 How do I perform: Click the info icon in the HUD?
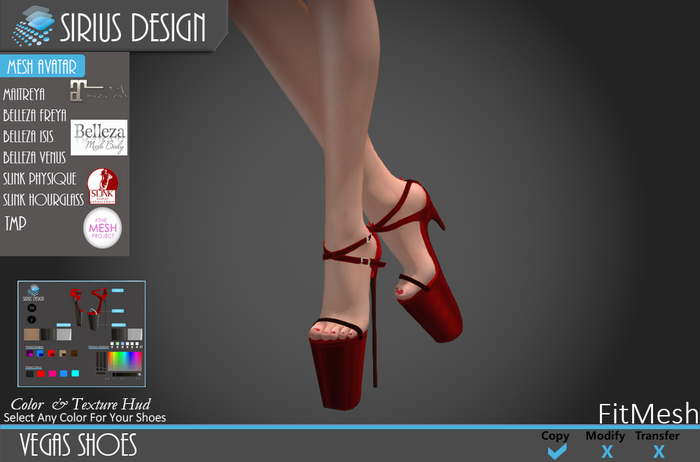pyautogui.click(x=32, y=320)
